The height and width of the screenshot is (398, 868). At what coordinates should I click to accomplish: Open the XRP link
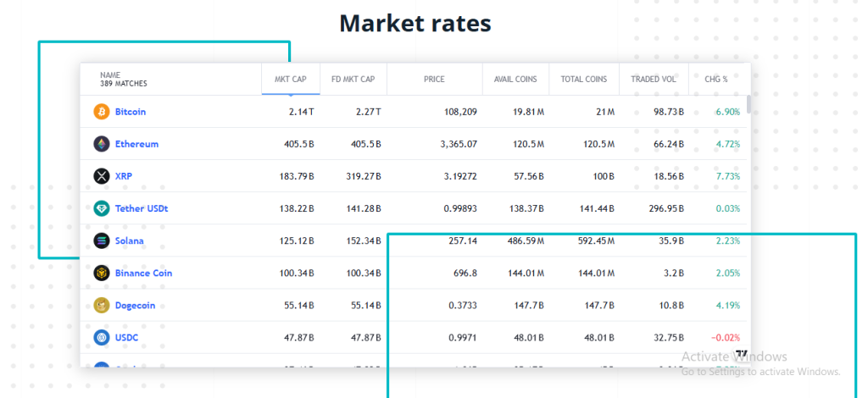pos(124,176)
